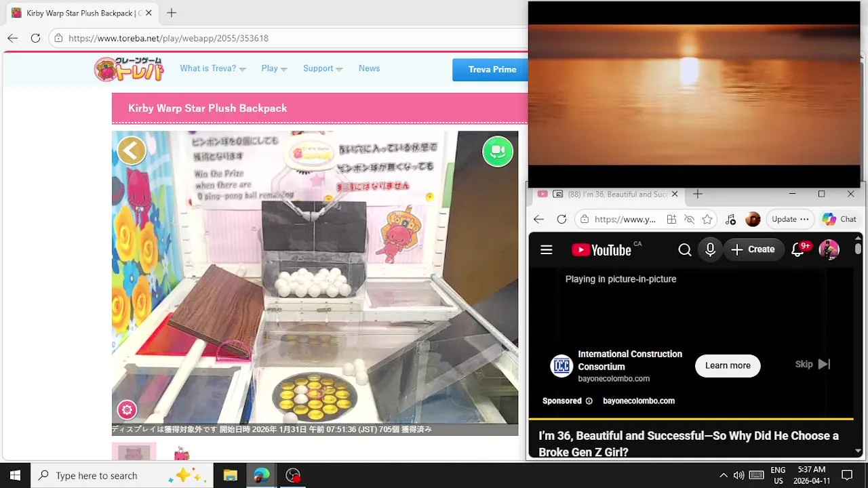This screenshot has height=488, width=868.
Task: Click the Kirby Warp Star Plush Backpack heading
Action: (x=208, y=108)
